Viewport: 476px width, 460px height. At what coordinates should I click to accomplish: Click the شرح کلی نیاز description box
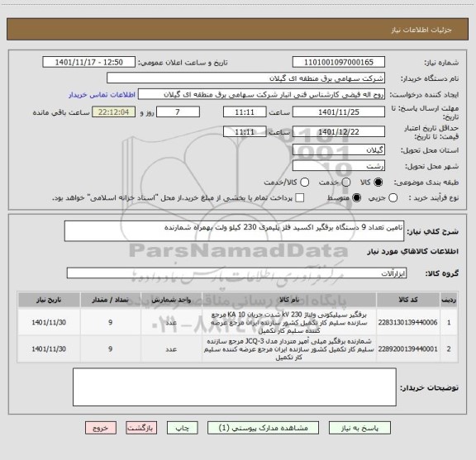[x=234, y=231]
